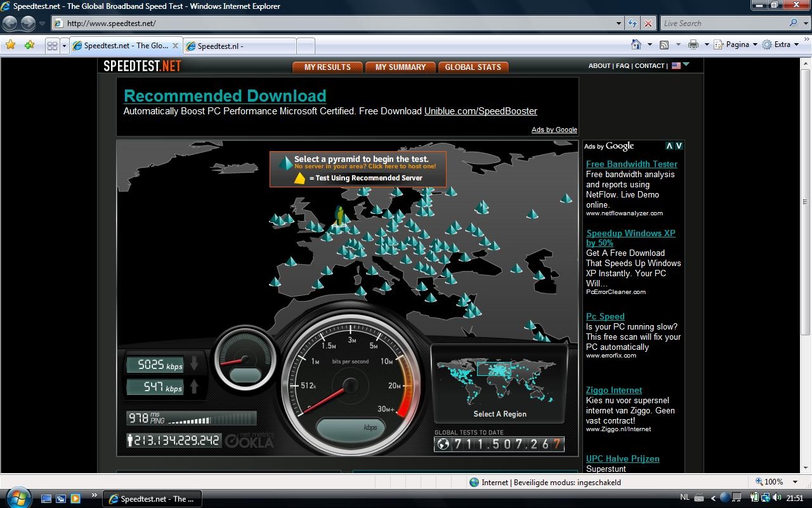Click the upload speed 547 kbps readout

pyautogui.click(x=155, y=387)
